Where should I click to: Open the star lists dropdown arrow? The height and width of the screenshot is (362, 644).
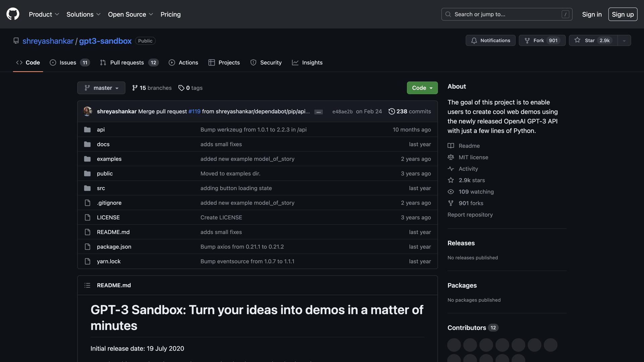coord(624,41)
